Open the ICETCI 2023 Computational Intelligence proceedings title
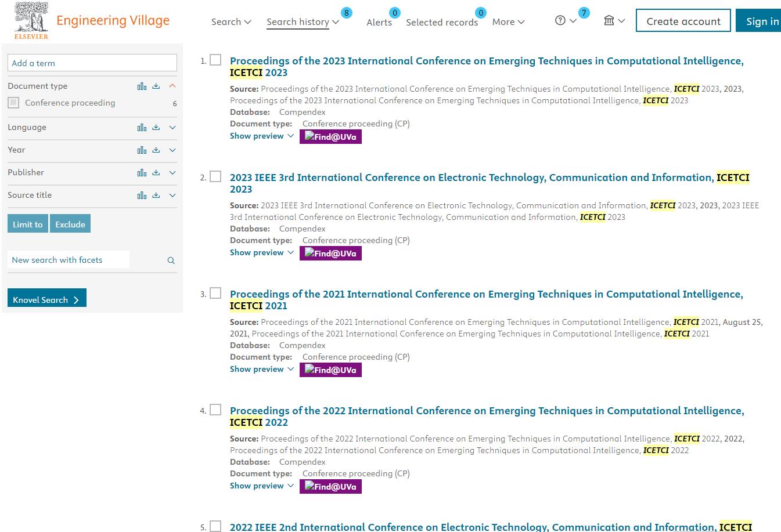 487,67
